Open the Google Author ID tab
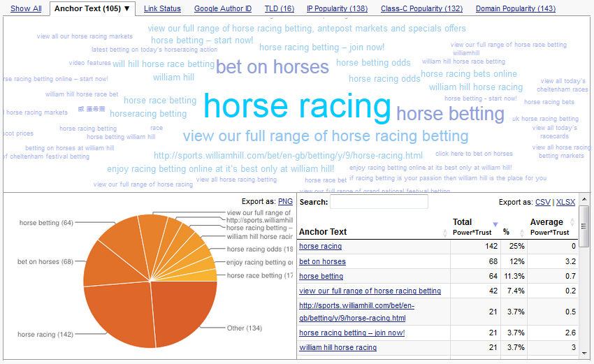 (223, 8)
